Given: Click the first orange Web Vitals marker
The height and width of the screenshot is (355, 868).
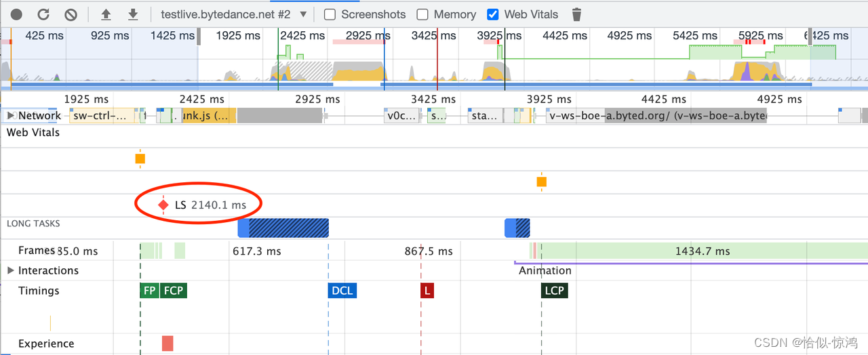Looking at the screenshot, I should [140, 159].
